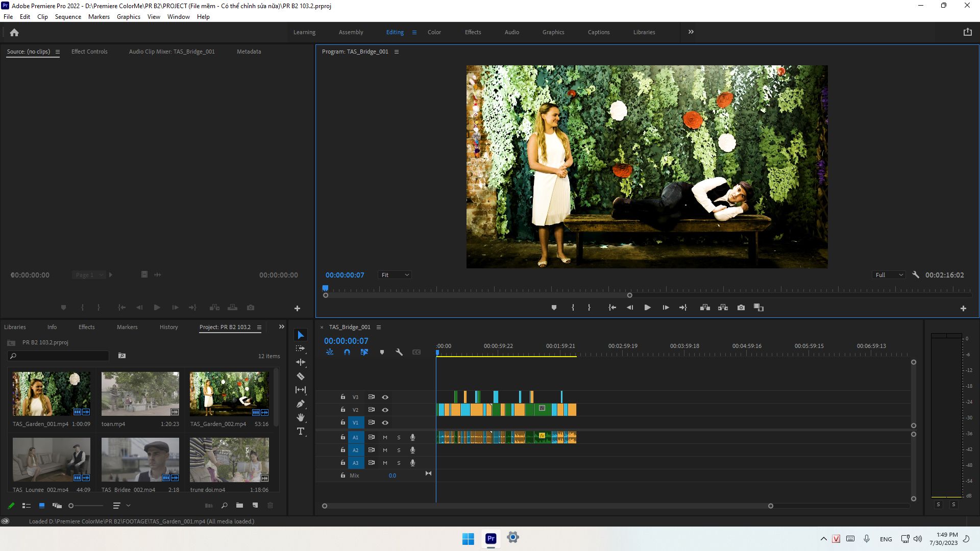Select the Selection tool arrow
Viewport: 980px width, 551px height.
point(301,335)
